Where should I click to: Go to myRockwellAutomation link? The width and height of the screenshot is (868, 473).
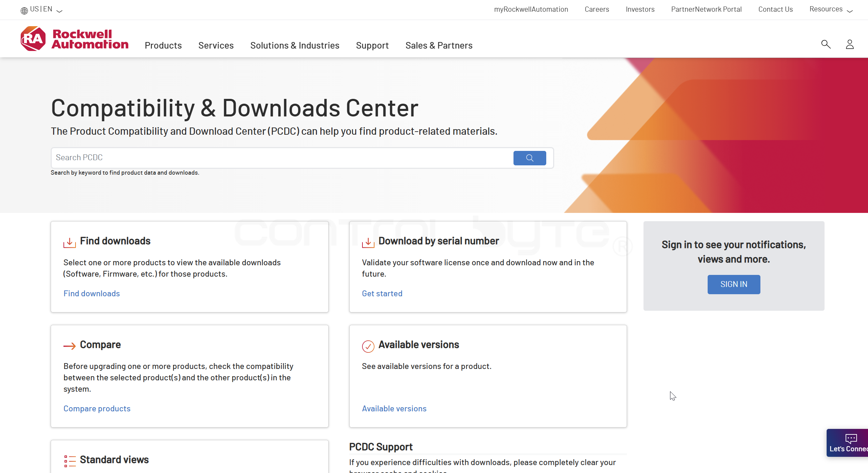[x=531, y=9]
